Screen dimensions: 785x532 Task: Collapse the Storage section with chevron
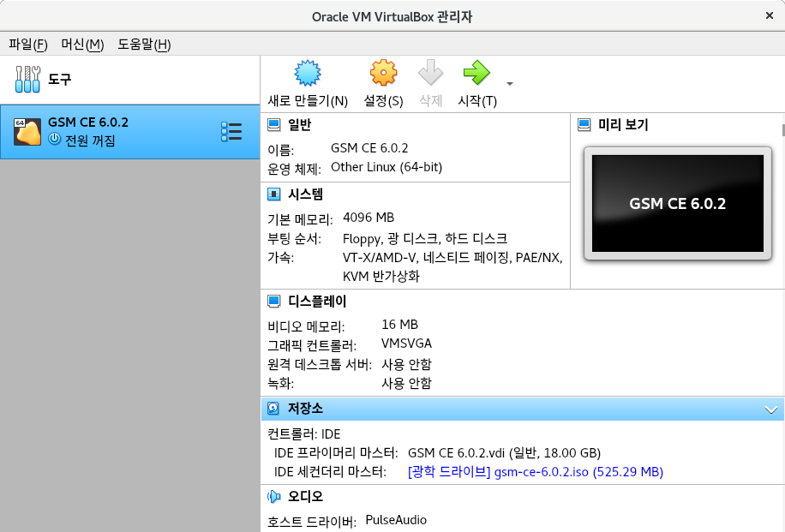[771, 409]
